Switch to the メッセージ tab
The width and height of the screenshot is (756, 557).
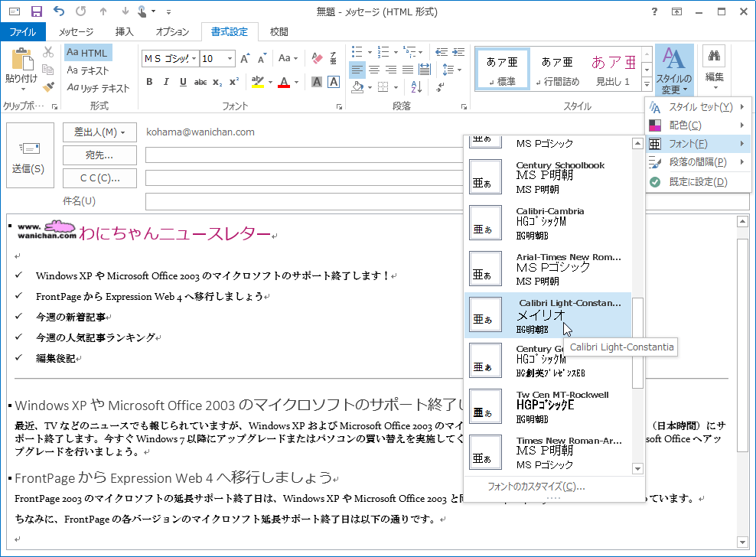coord(77,32)
